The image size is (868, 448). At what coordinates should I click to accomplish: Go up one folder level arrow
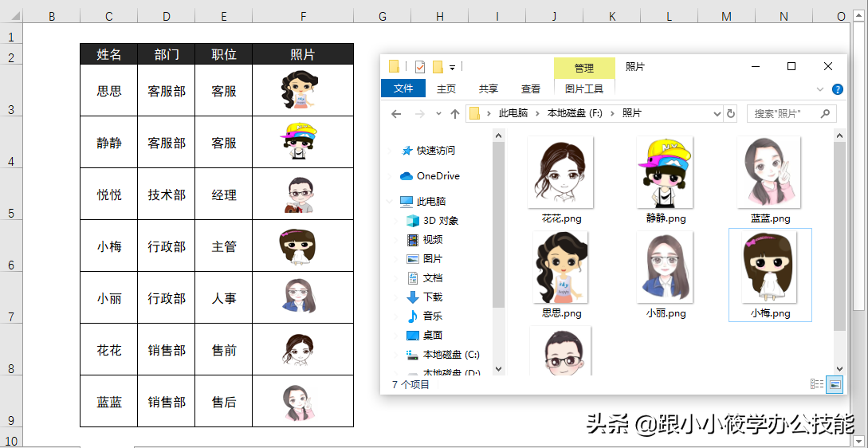point(455,114)
